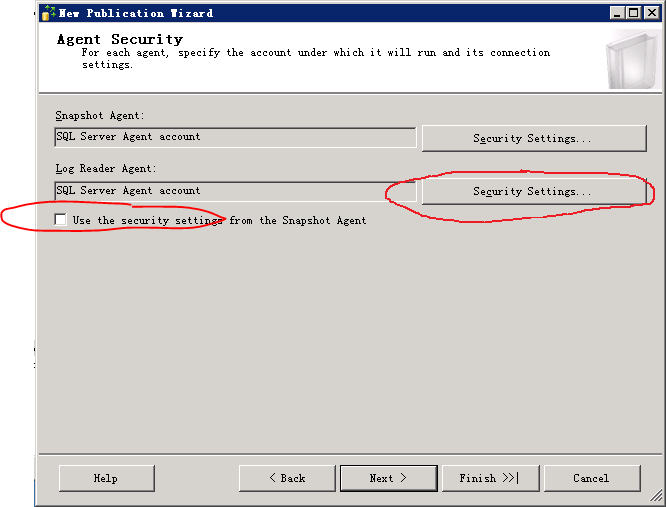Go Back to the previous wizard step
The image size is (666, 507).
pos(287,478)
